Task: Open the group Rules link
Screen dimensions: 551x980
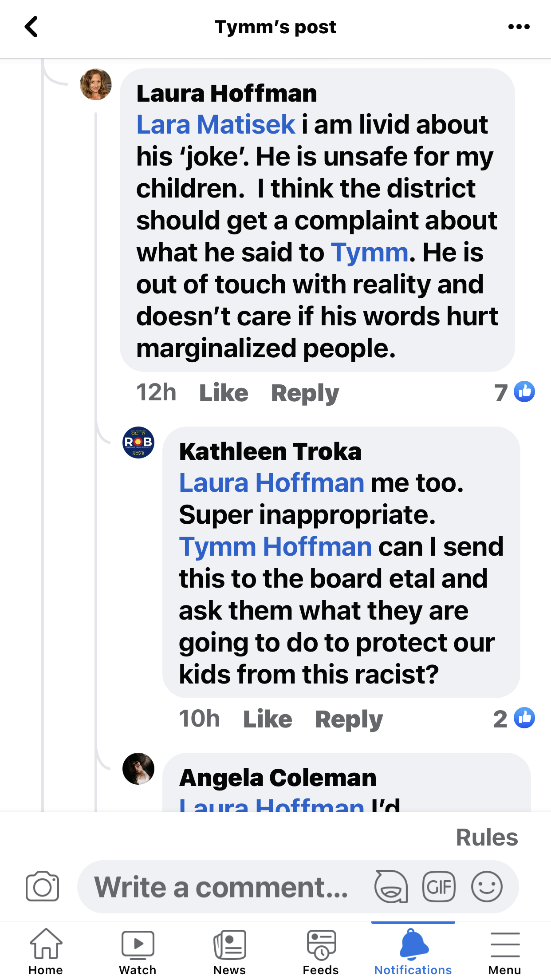Action: point(487,838)
